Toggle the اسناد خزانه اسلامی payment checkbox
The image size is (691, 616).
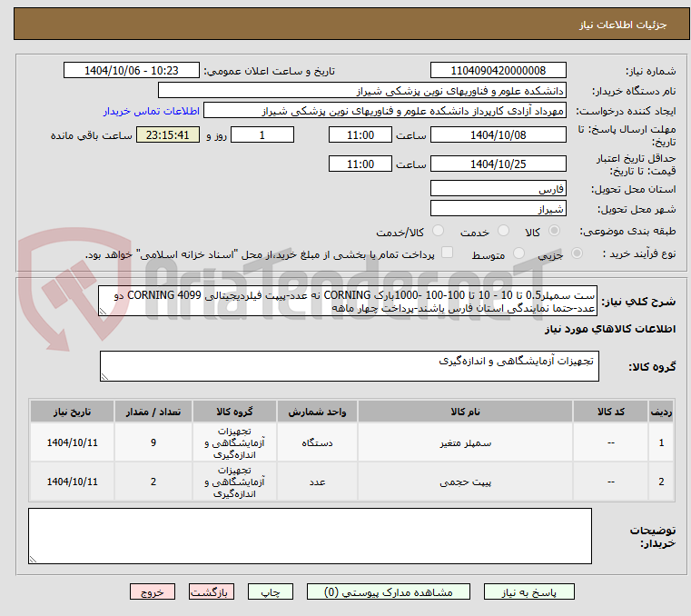tap(447, 253)
